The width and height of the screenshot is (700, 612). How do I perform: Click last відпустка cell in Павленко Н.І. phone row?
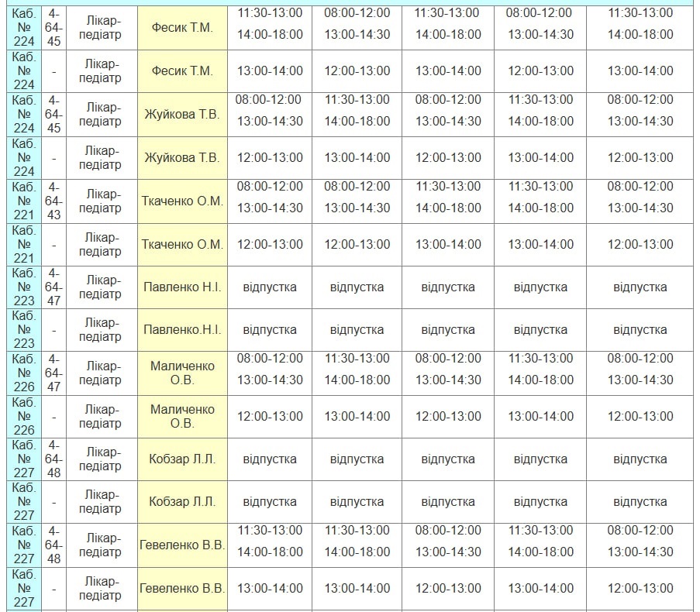(x=640, y=287)
